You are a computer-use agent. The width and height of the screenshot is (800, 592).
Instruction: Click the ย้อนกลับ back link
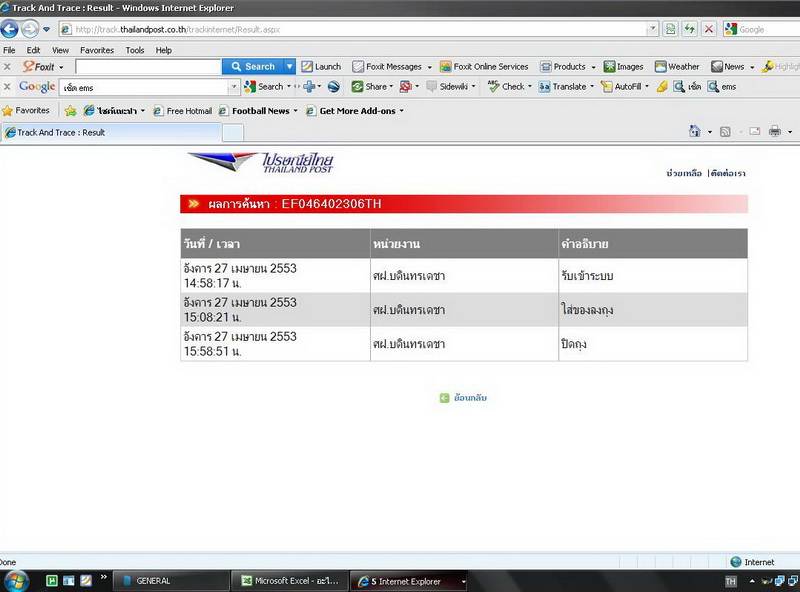(x=464, y=398)
